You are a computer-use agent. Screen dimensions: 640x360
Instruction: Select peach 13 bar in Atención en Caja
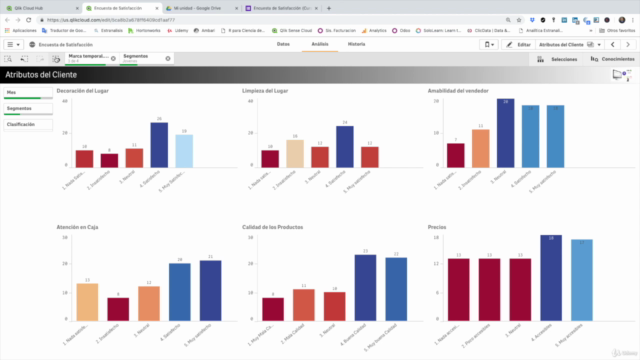point(87,302)
